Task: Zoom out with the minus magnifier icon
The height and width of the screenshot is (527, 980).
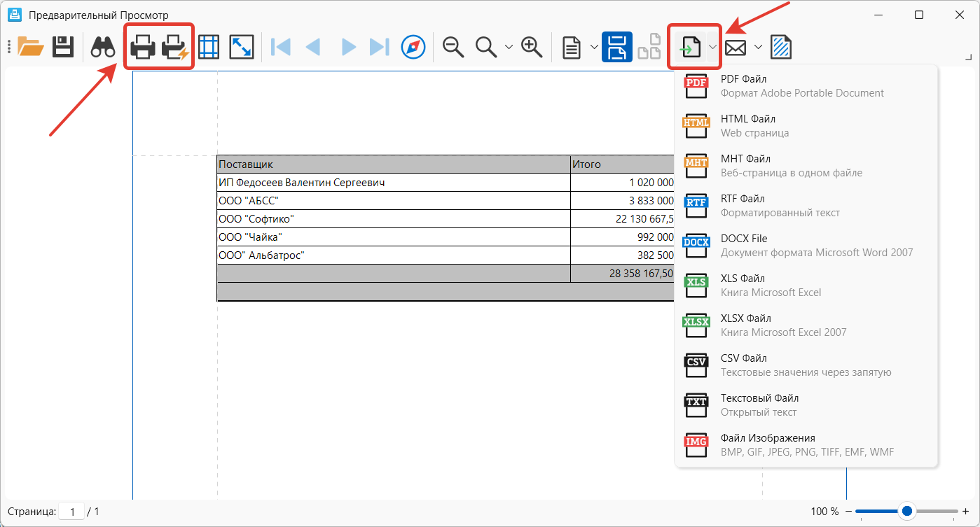Action: tap(454, 47)
